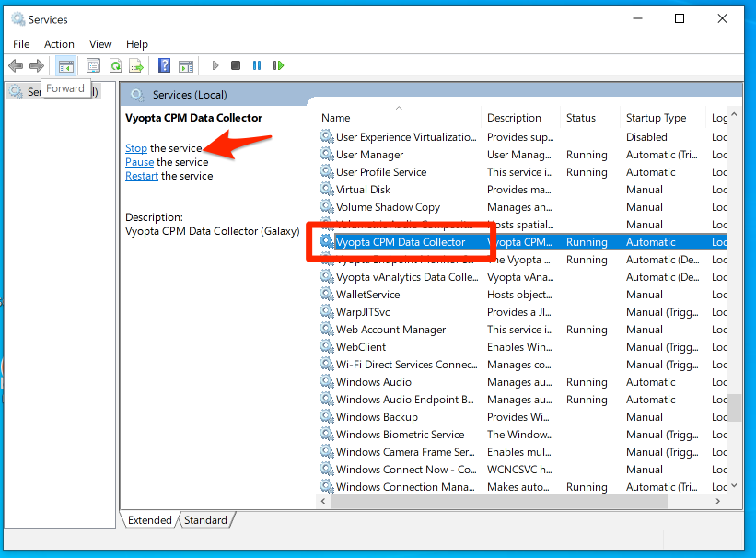Click the Stop the service link

tap(136, 148)
